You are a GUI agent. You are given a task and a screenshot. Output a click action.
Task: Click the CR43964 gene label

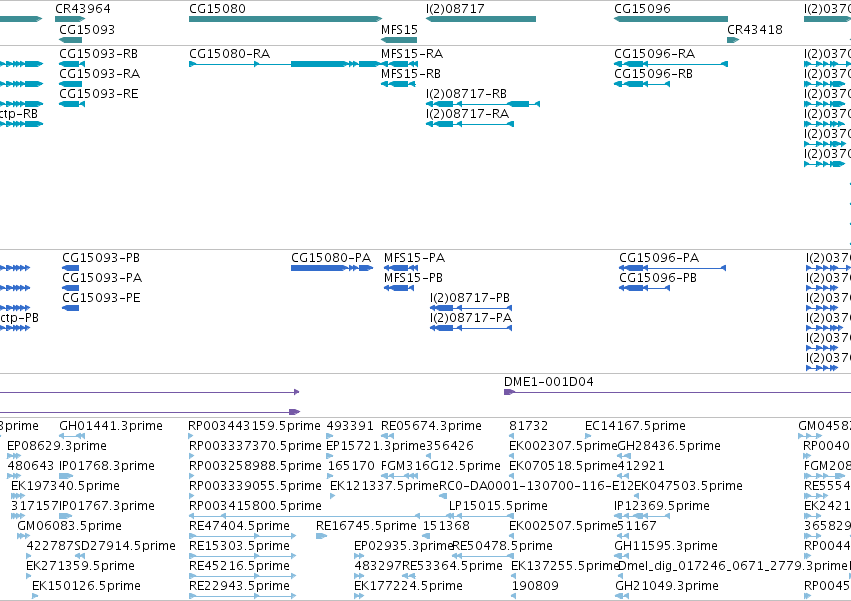(82, 9)
